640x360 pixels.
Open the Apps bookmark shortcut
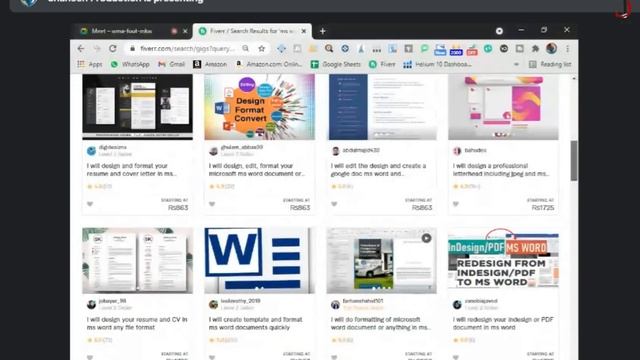pos(90,64)
